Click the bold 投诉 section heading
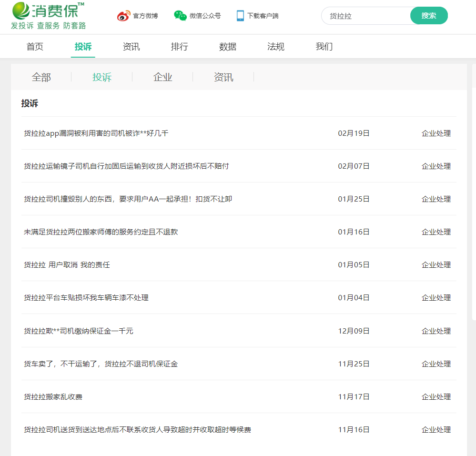 click(30, 103)
